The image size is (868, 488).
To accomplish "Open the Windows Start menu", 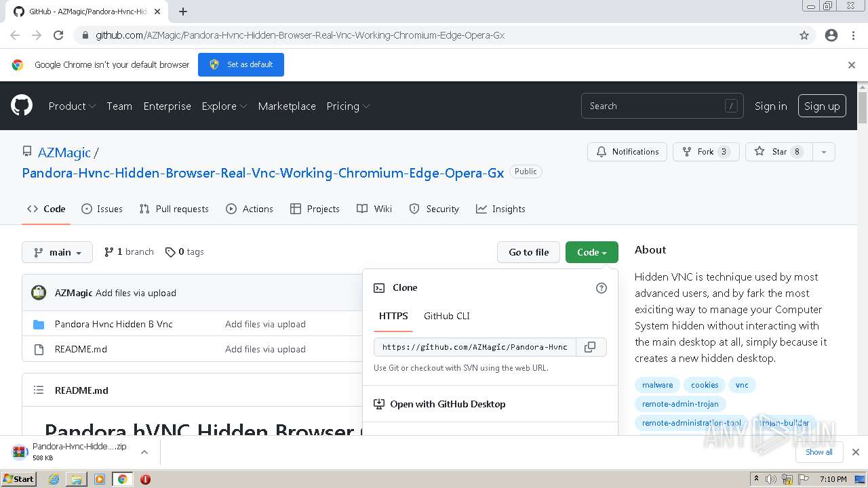I will (x=18, y=479).
